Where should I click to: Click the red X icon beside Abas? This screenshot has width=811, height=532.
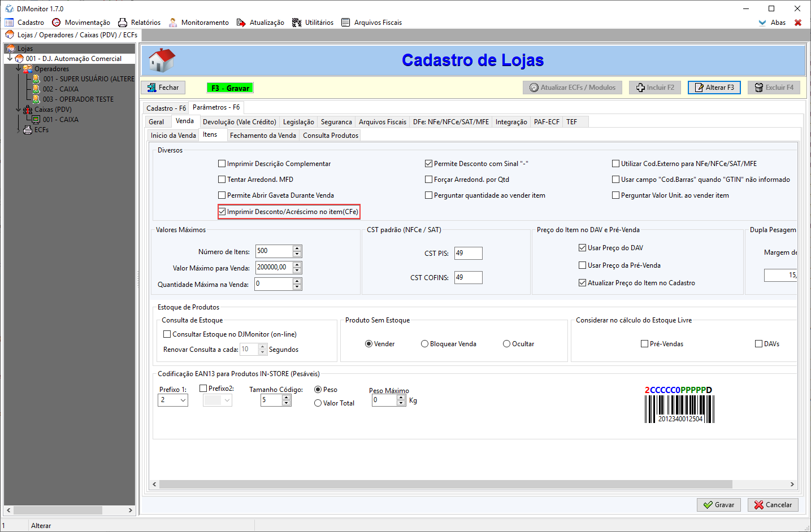point(798,23)
